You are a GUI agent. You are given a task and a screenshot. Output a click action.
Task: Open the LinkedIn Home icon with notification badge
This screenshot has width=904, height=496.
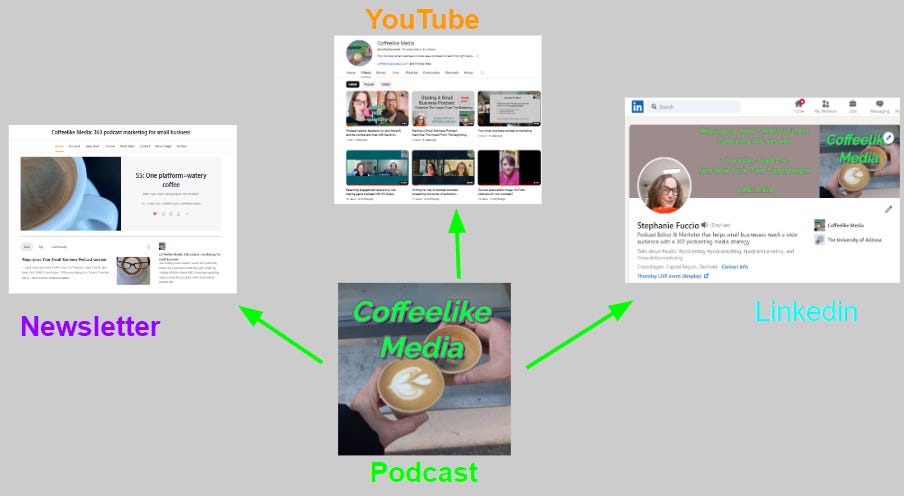pos(799,103)
